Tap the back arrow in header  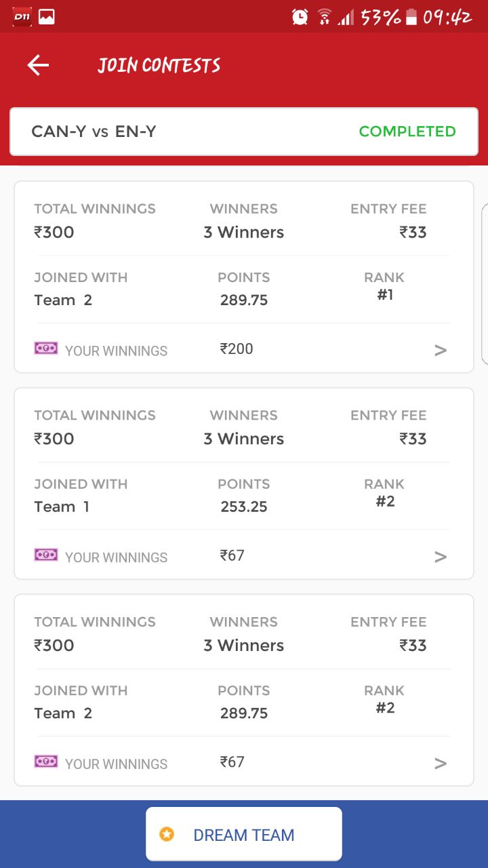click(38, 65)
